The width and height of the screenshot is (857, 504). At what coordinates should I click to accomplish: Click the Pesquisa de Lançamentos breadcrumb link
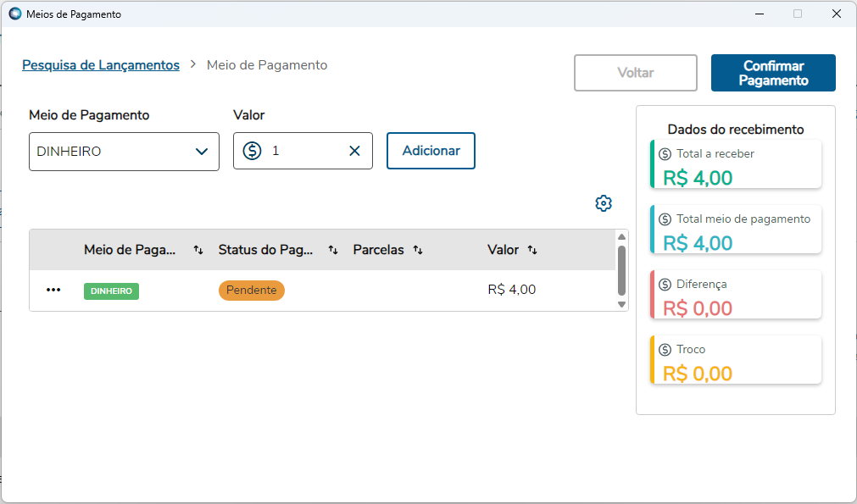[101, 65]
